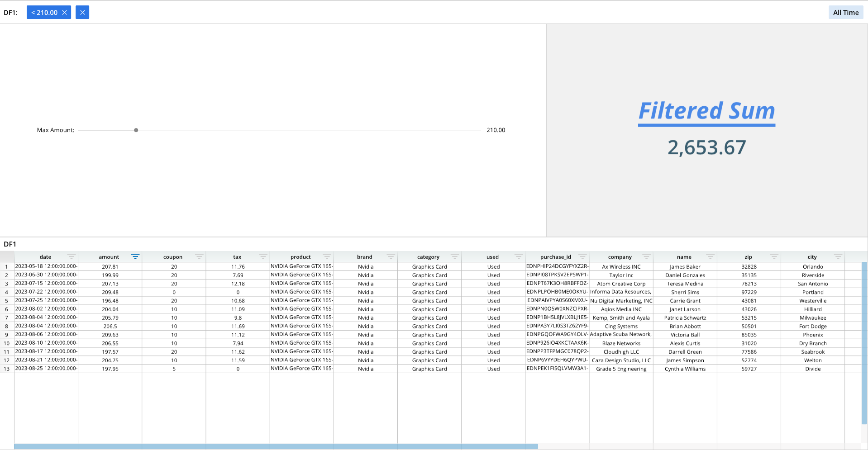Click the city cell San Antonio

pos(813,284)
